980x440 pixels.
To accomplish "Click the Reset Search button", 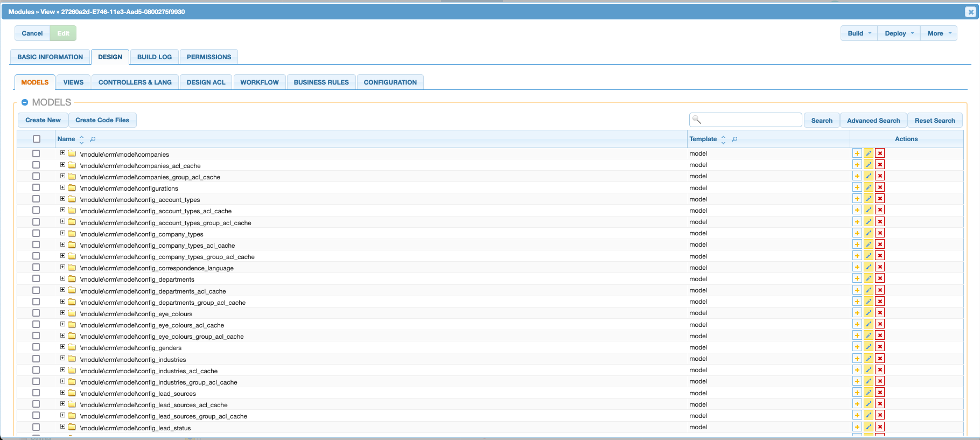I will pos(935,121).
